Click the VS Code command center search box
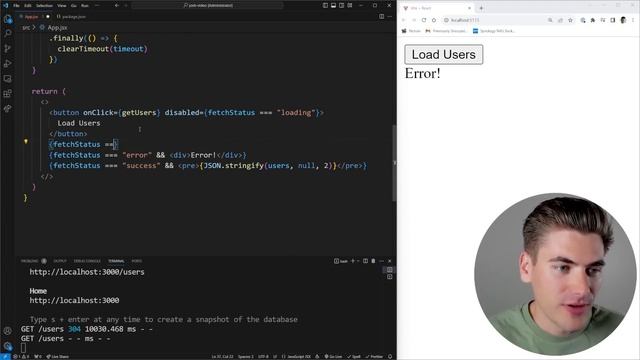This screenshot has height=360, width=640. point(208,6)
